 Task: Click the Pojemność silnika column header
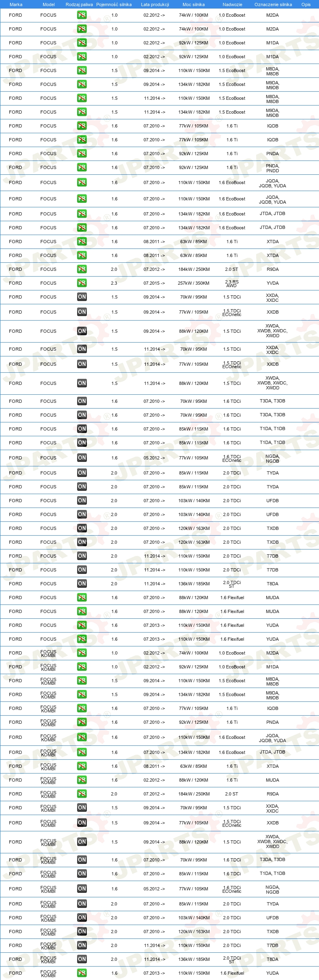tap(114, 4)
